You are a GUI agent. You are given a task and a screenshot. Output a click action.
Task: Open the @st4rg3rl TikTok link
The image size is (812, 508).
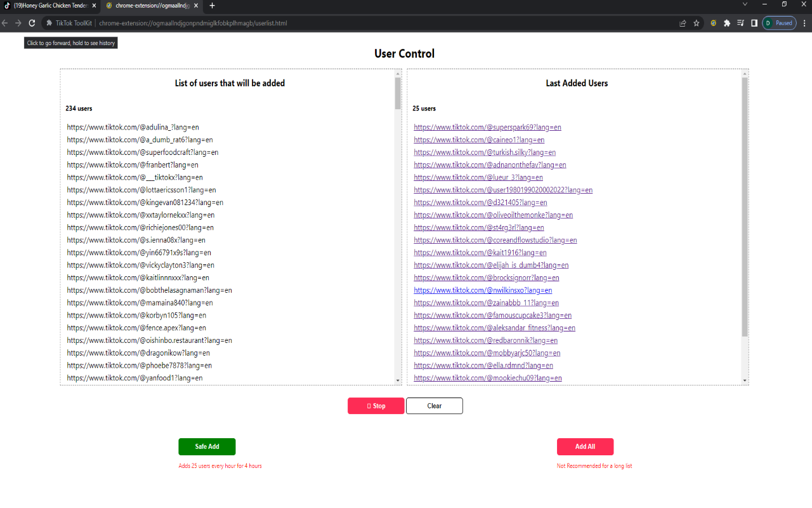coord(479,227)
